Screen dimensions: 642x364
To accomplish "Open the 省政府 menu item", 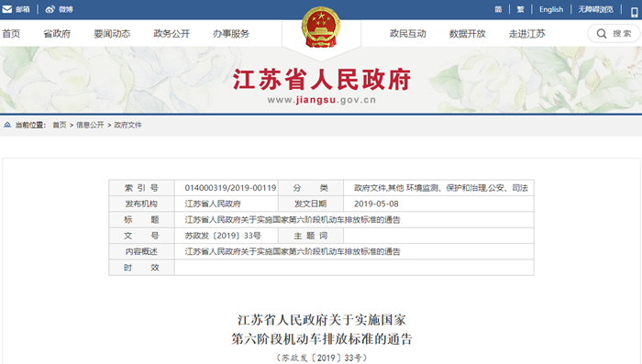I will 57,34.
